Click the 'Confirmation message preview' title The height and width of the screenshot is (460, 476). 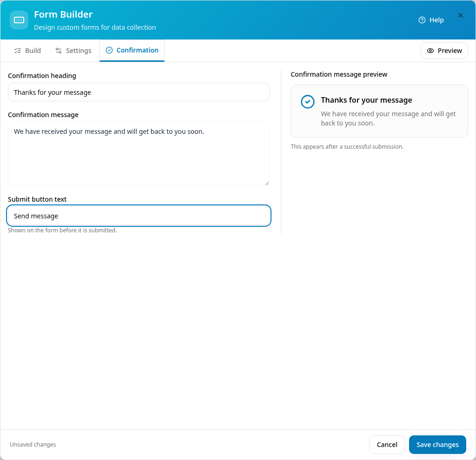click(x=339, y=74)
